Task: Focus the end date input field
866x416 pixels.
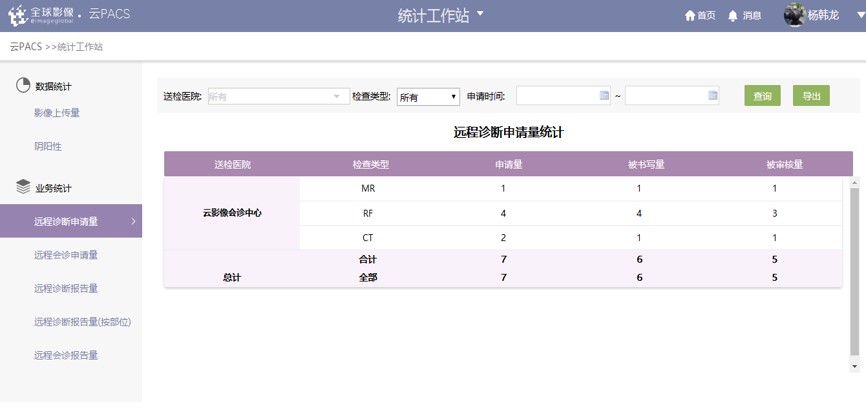Action: click(672, 96)
